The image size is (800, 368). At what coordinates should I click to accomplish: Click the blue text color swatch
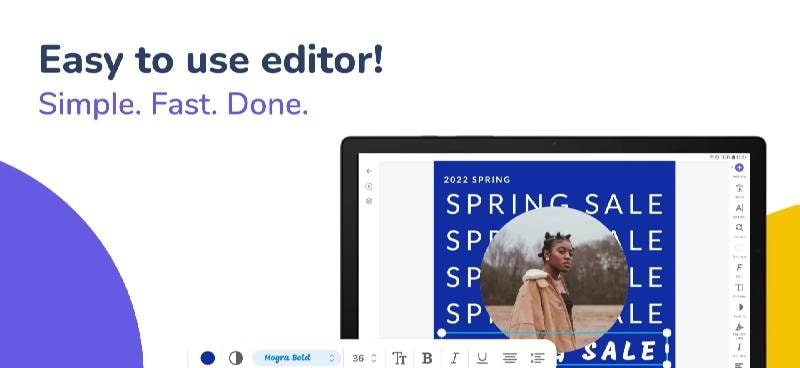pos(208,358)
